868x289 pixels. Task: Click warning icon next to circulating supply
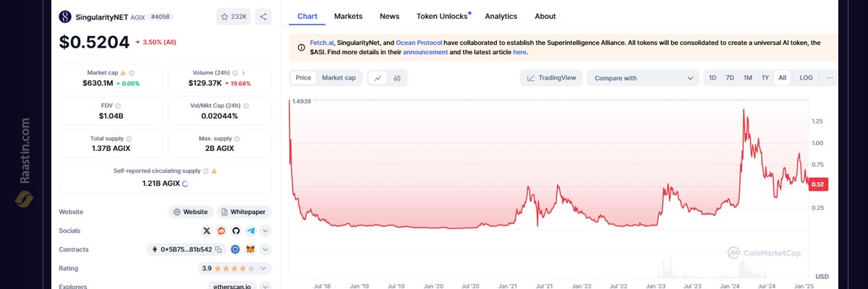(214, 171)
